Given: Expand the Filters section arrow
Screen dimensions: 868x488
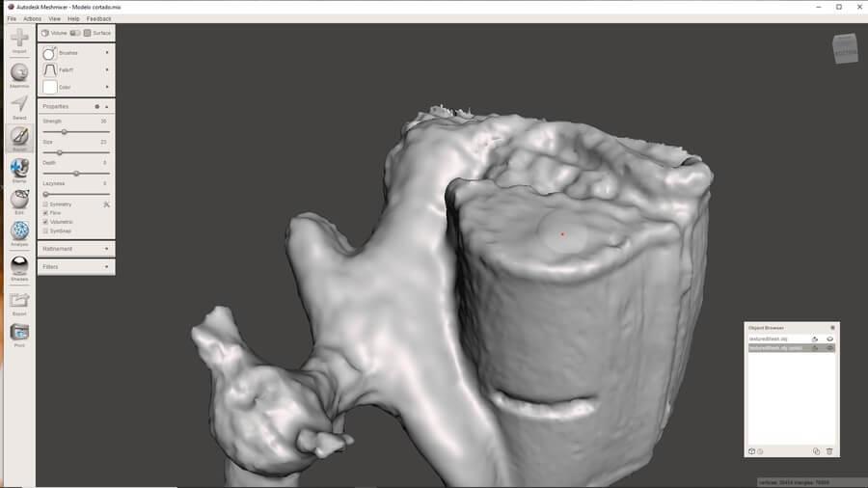Looking at the screenshot, I should coord(107,267).
